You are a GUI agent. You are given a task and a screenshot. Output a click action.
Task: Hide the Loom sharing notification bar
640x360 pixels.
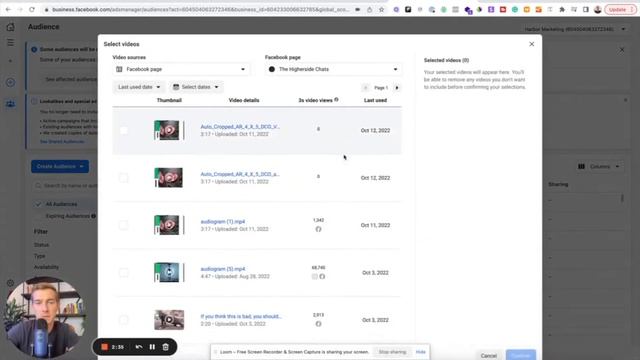coord(420,352)
